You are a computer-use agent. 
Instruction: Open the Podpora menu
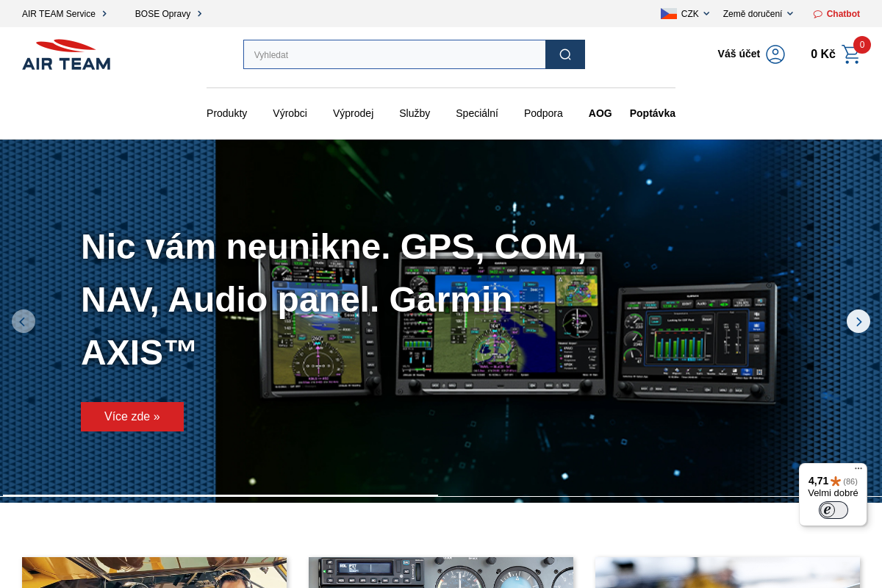pyautogui.click(x=543, y=113)
